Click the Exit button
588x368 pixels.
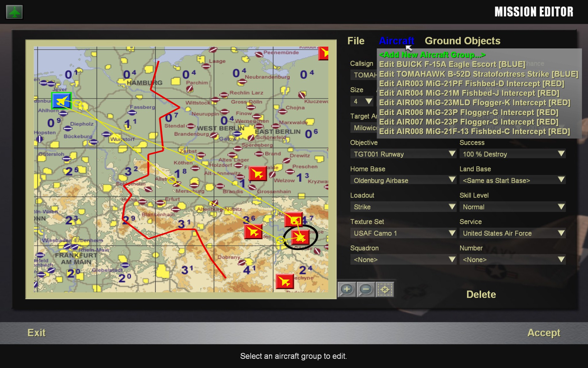click(x=36, y=333)
